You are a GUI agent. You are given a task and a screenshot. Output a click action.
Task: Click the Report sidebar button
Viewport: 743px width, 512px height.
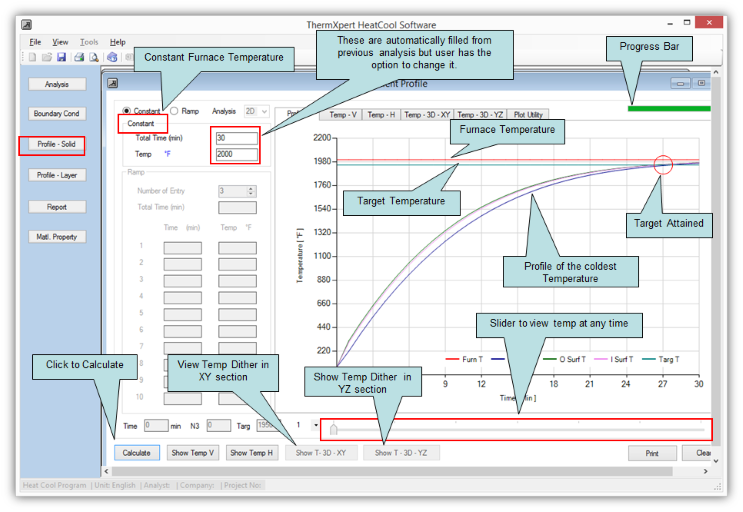(57, 207)
